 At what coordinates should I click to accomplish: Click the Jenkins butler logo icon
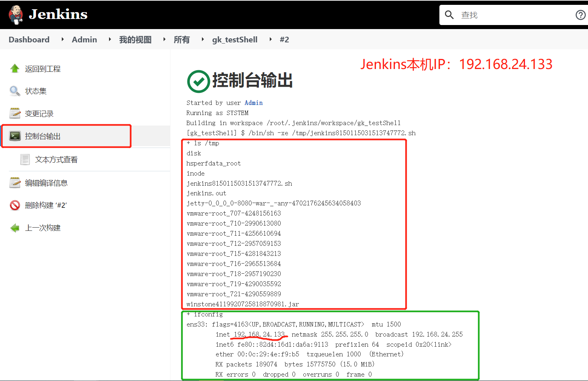[16, 15]
